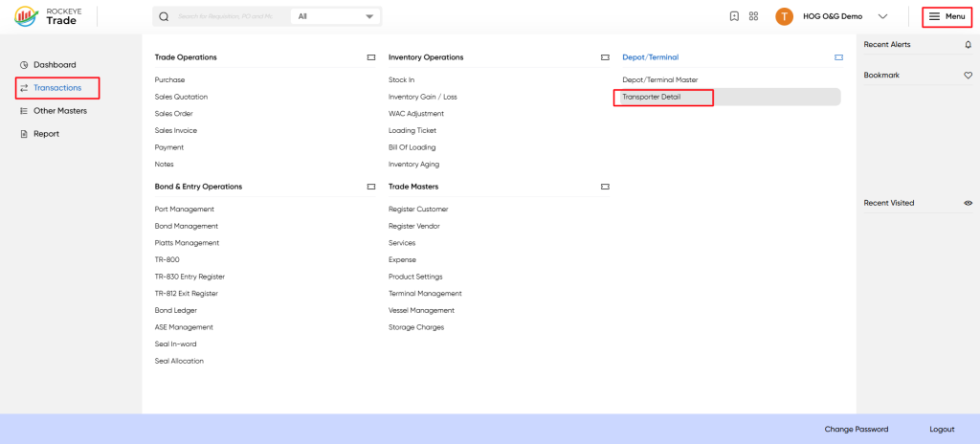Open the All search filter dropdown
The image size is (980, 444).
tap(336, 17)
